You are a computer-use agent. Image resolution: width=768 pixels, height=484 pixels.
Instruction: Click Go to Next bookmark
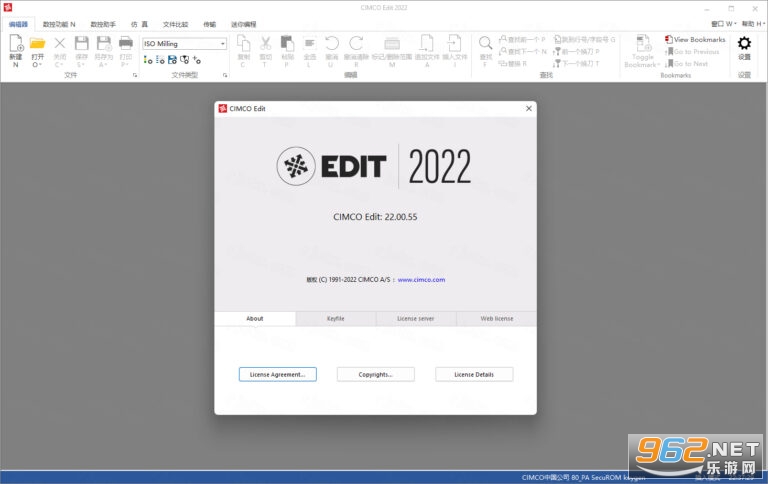687,64
